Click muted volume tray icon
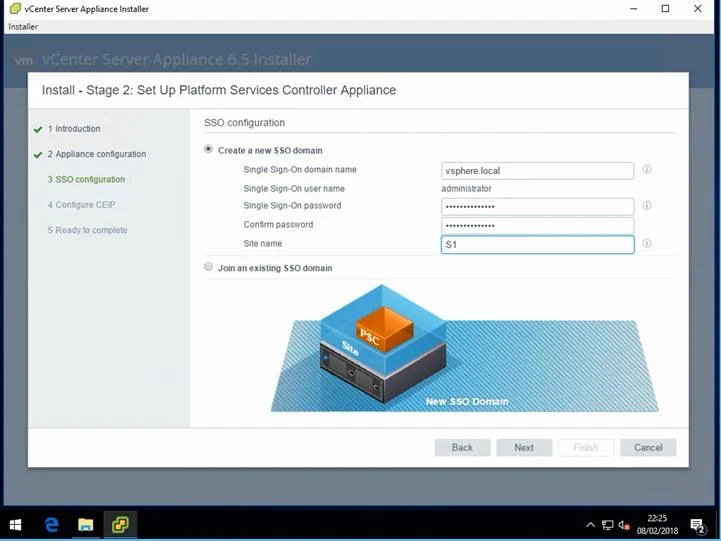Image resolution: width=721 pixels, height=541 pixels. pos(624,525)
